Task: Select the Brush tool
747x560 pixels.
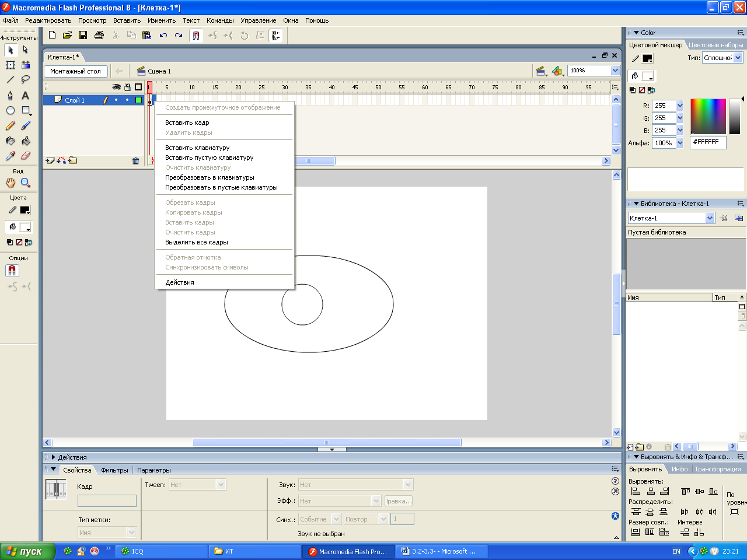Action: [26, 125]
